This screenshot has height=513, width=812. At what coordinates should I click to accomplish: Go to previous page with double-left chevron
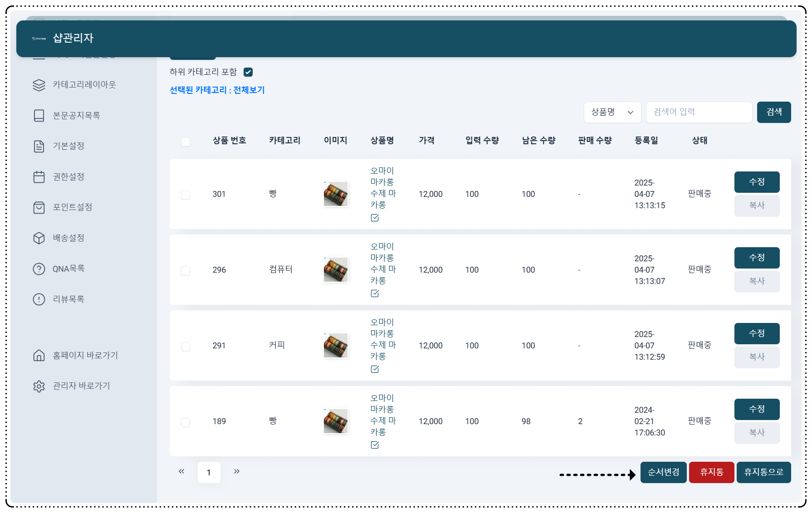pyautogui.click(x=181, y=472)
